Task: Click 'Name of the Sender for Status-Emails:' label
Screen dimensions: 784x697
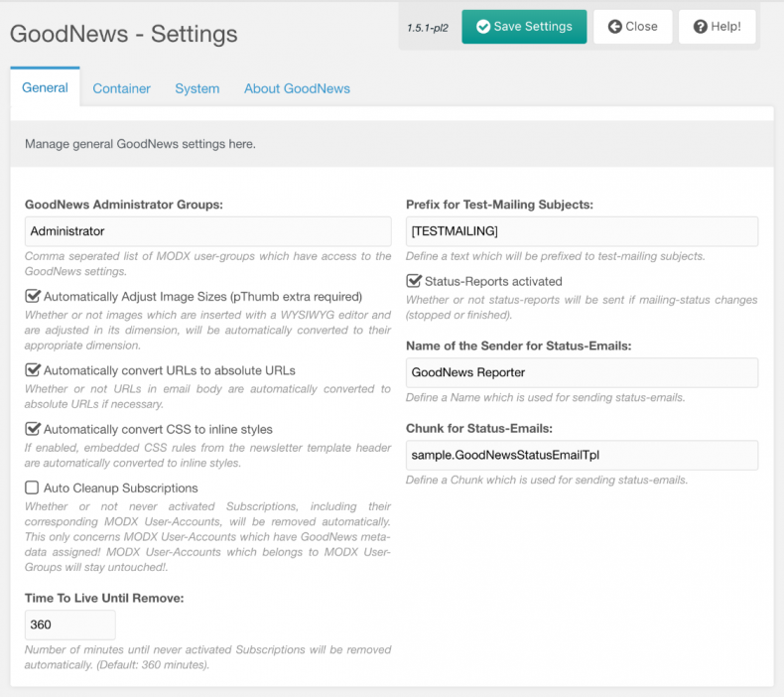Action: (518, 346)
